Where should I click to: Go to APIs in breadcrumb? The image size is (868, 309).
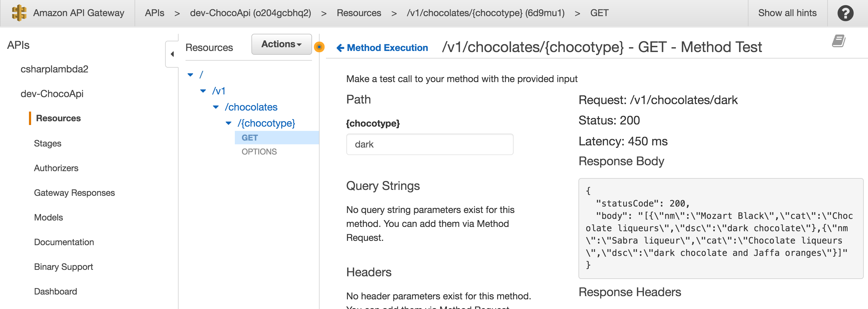click(x=155, y=13)
